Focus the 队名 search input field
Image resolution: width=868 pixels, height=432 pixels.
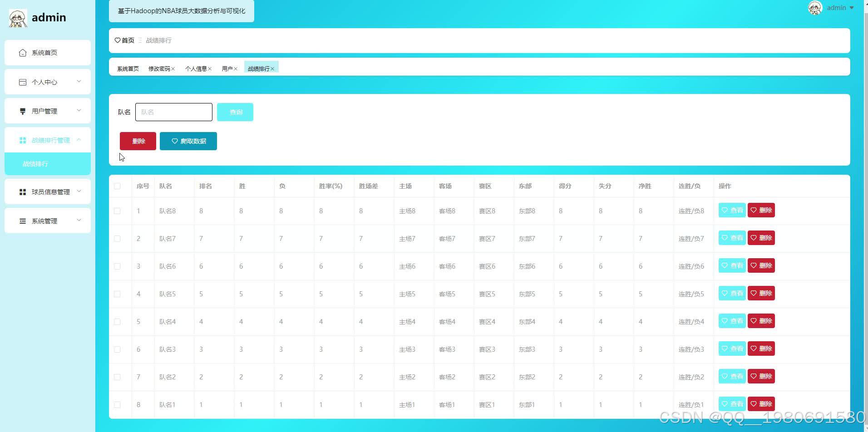point(174,112)
